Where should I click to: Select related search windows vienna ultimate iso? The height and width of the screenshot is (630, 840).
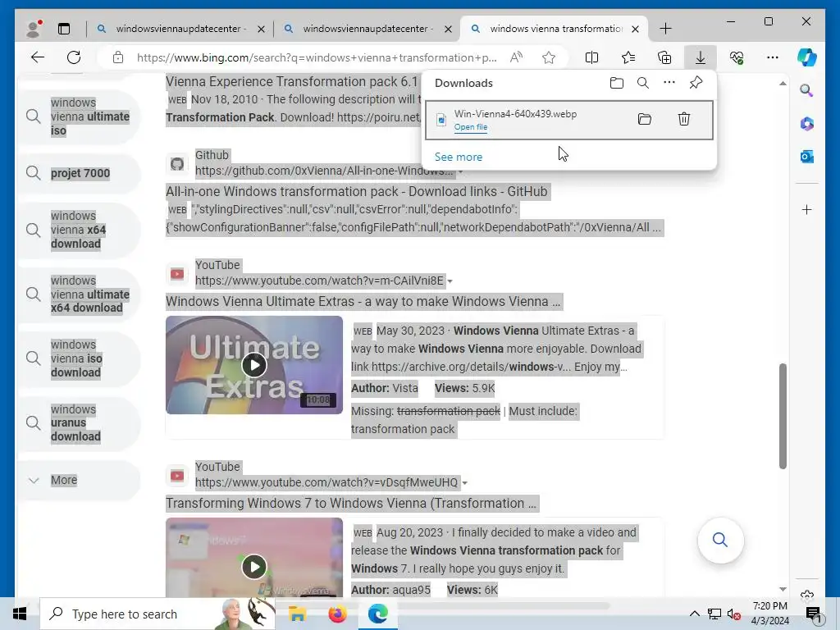click(79, 116)
